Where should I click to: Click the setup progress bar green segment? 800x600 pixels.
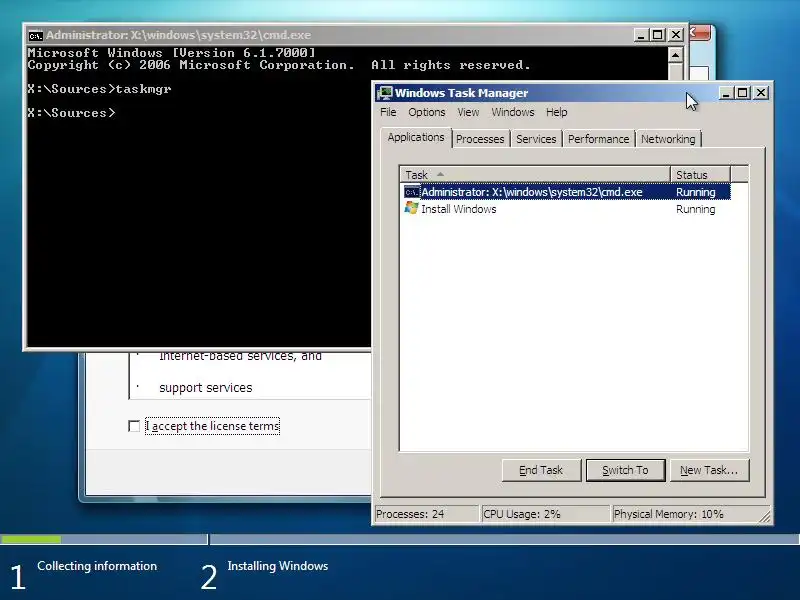click(x=31, y=539)
